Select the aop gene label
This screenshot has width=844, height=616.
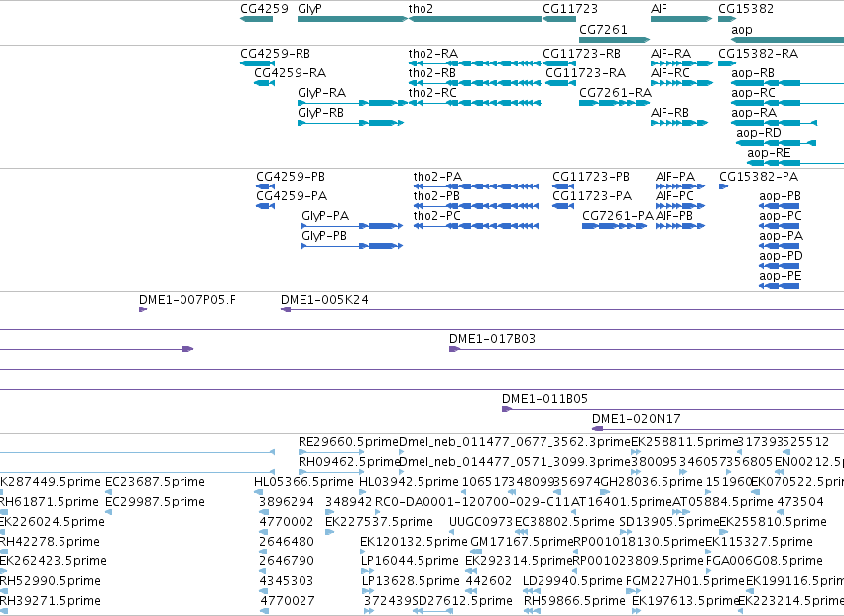click(x=741, y=30)
